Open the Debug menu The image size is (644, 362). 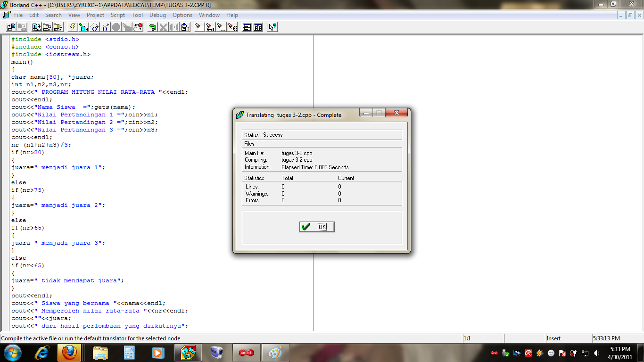[157, 15]
